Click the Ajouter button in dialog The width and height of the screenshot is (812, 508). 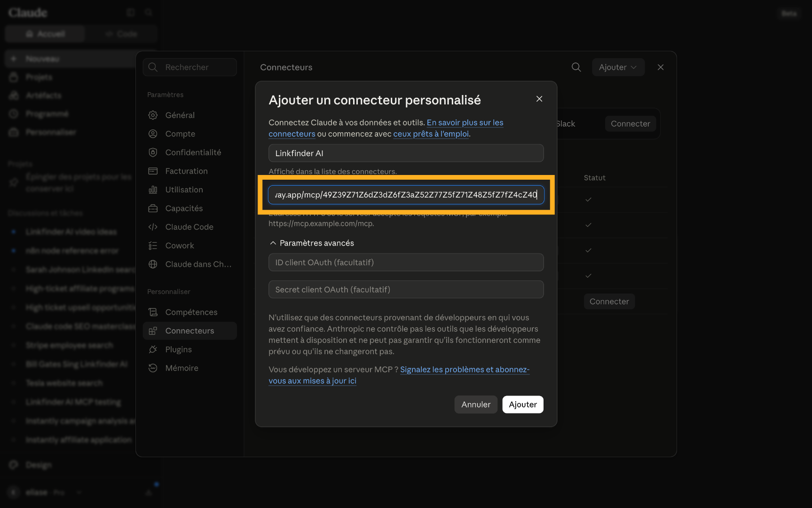(x=523, y=405)
